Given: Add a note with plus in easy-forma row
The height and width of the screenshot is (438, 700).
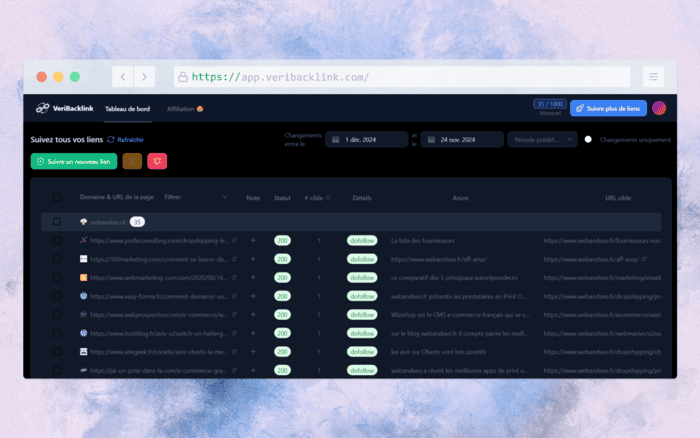Looking at the screenshot, I should click(x=253, y=296).
